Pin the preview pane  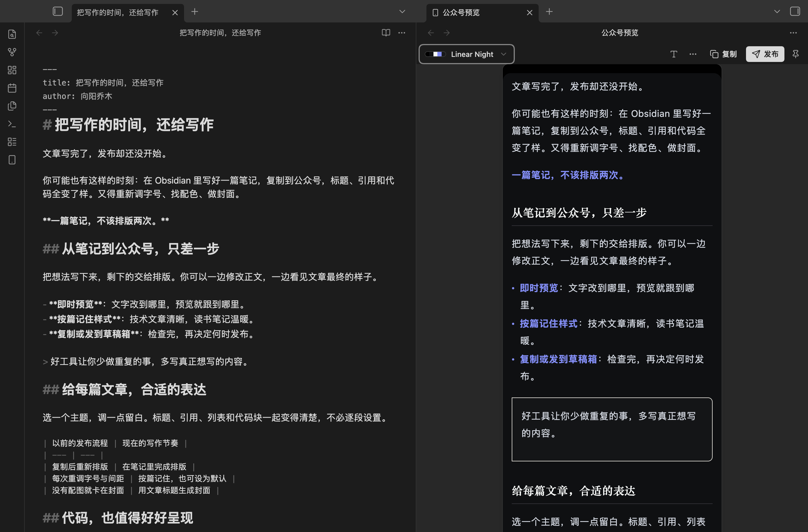point(795,54)
